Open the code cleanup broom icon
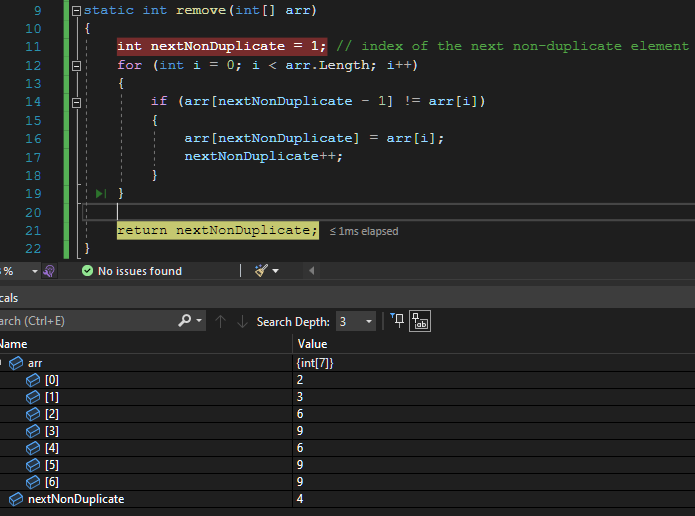 coord(261,271)
